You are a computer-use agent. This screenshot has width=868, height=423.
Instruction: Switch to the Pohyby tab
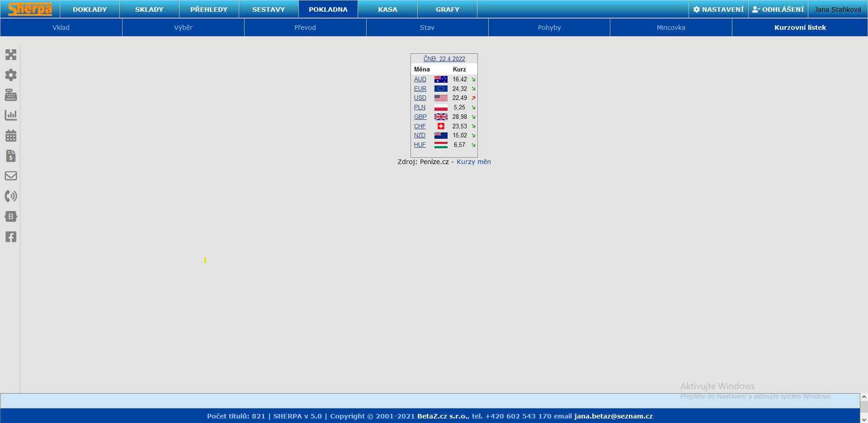tap(549, 28)
